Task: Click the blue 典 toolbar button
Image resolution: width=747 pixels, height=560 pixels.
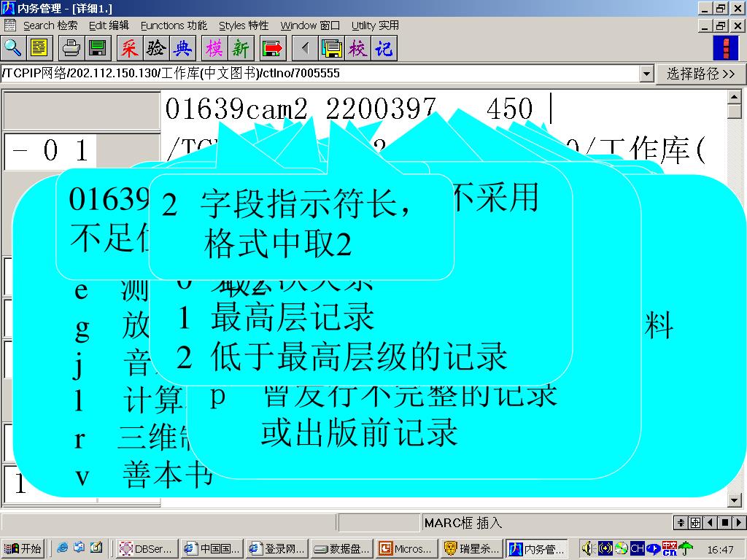Action: (x=182, y=48)
